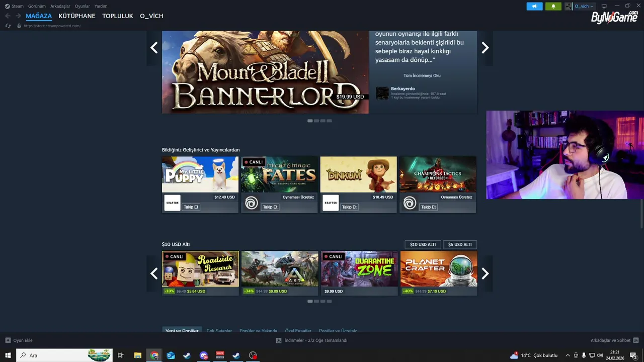Viewport: 644px width, 362px height.
Task: Click Takip Et under Champions Tactics
Action: pyautogui.click(x=429, y=207)
